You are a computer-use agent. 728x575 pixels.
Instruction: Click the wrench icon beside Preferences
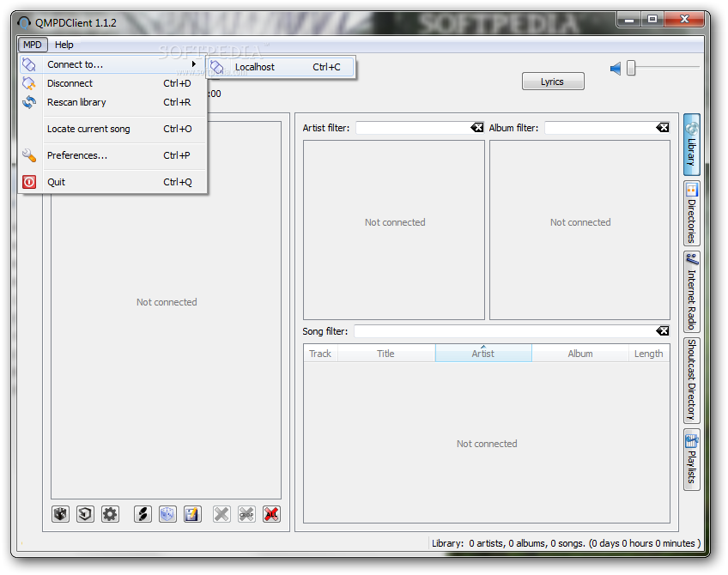[29, 155]
